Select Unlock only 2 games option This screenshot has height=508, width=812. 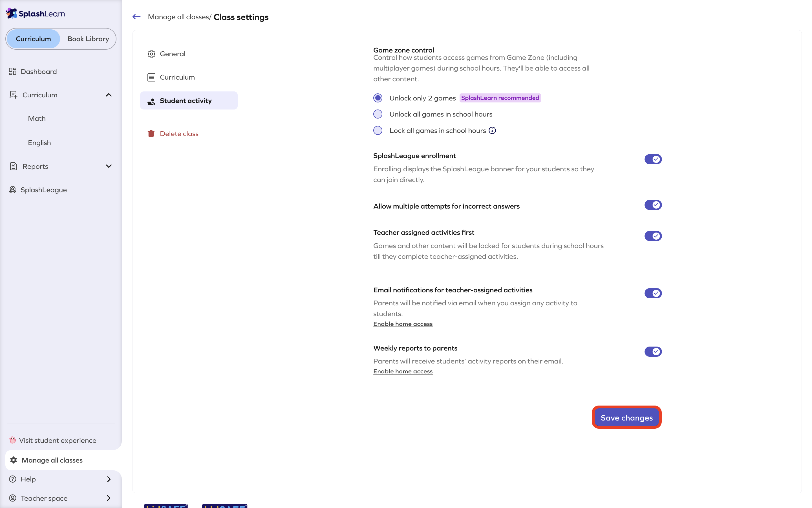(x=378, y=98)
